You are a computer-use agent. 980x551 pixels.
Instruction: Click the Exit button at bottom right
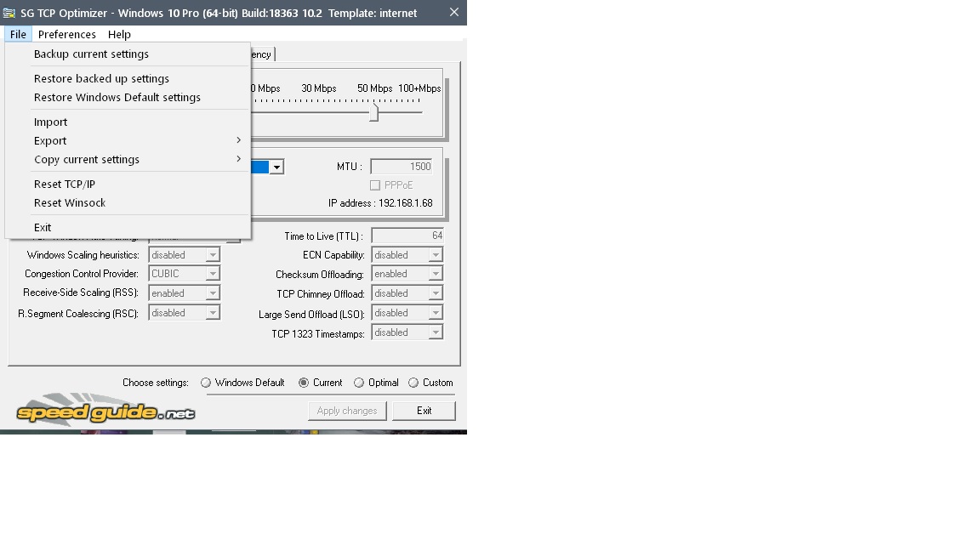click(424, 411)
